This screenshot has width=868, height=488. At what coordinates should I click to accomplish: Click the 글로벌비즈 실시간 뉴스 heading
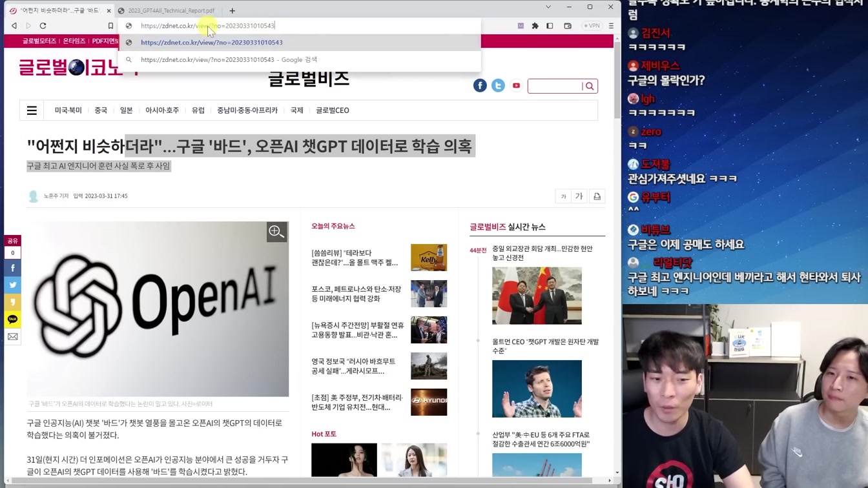(508, 227)
